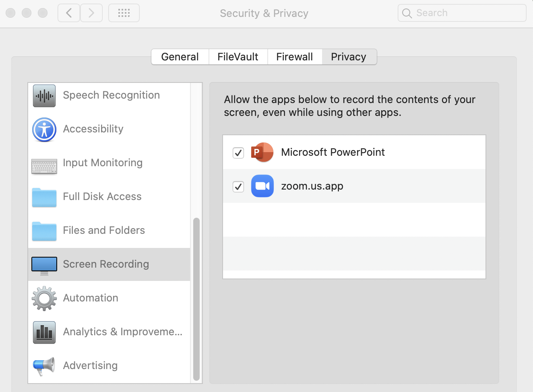Select the zoom.us.app name

pyautogui.click(x=312, y=186)
